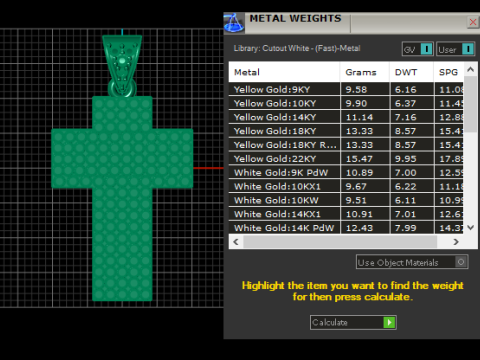Screen dimensions: 480x360
Task: Close the Metal Weights panel
Action: tap(473, 22)
